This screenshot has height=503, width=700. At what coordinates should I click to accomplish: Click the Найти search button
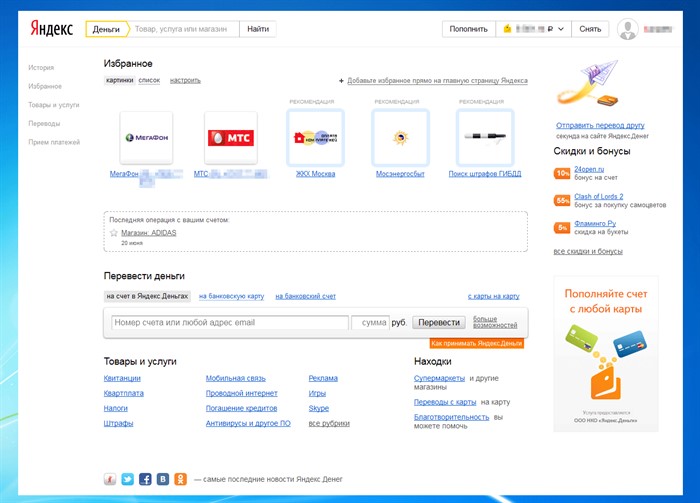click(258, 29)
